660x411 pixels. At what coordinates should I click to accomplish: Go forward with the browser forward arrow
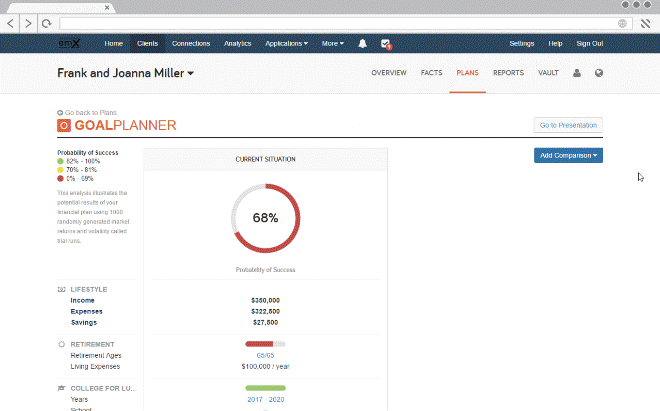28,23
